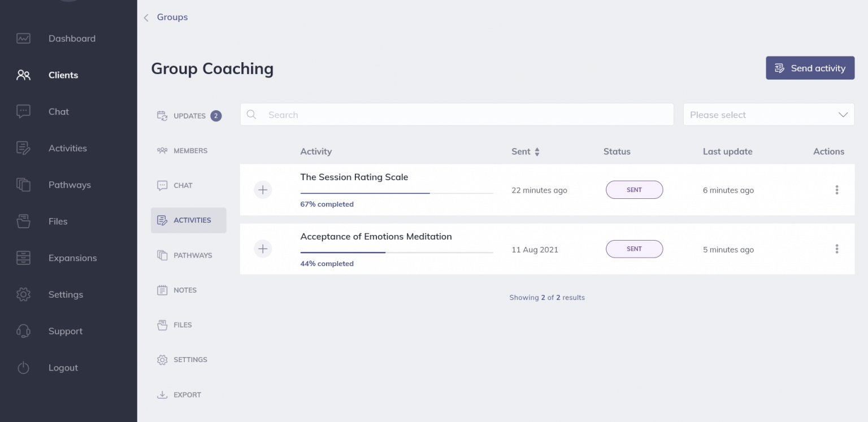Open the Files section in the sidebar
The height and width of the screenshot is (422, 868).
(x=58, y=221)
